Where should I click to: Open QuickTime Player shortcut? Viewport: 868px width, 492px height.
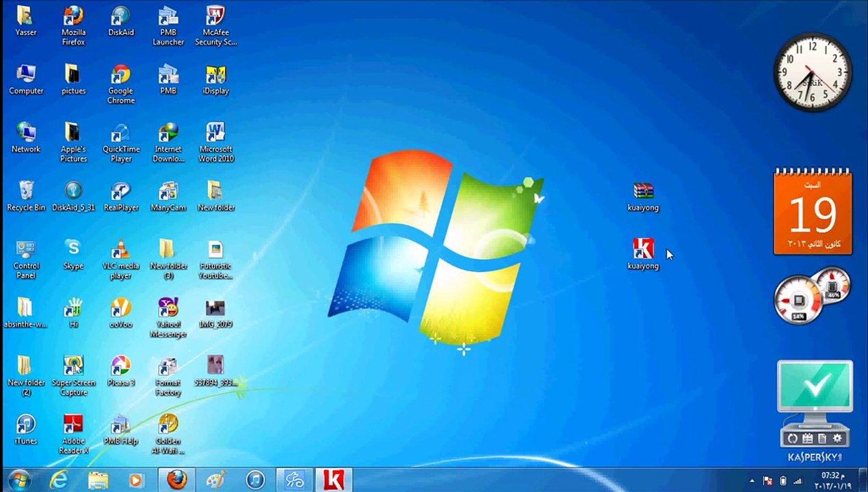tap(121, 143)
